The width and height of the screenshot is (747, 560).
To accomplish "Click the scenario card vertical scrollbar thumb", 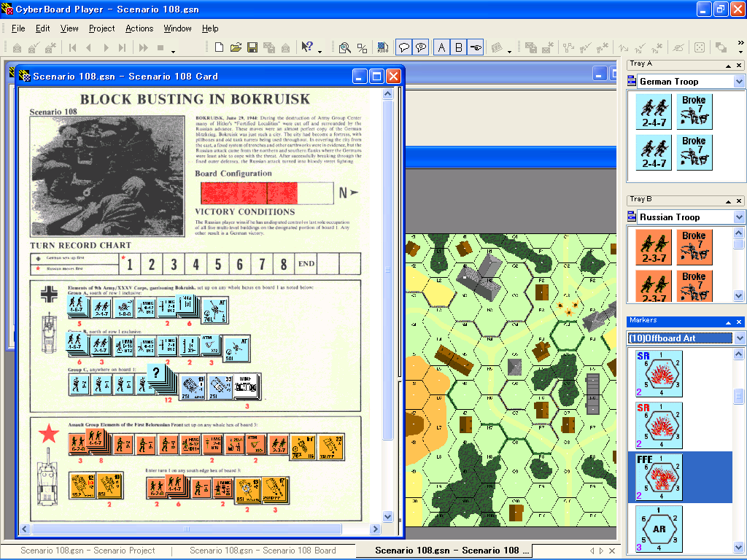I will (x=388, y=270).
